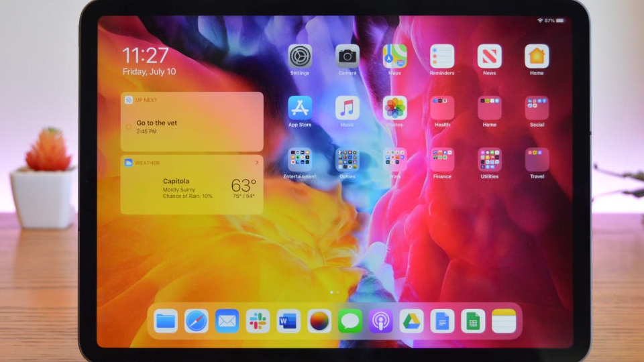Open the Photos app
This screenshot has height=362, width=644.
coord(394,108)
